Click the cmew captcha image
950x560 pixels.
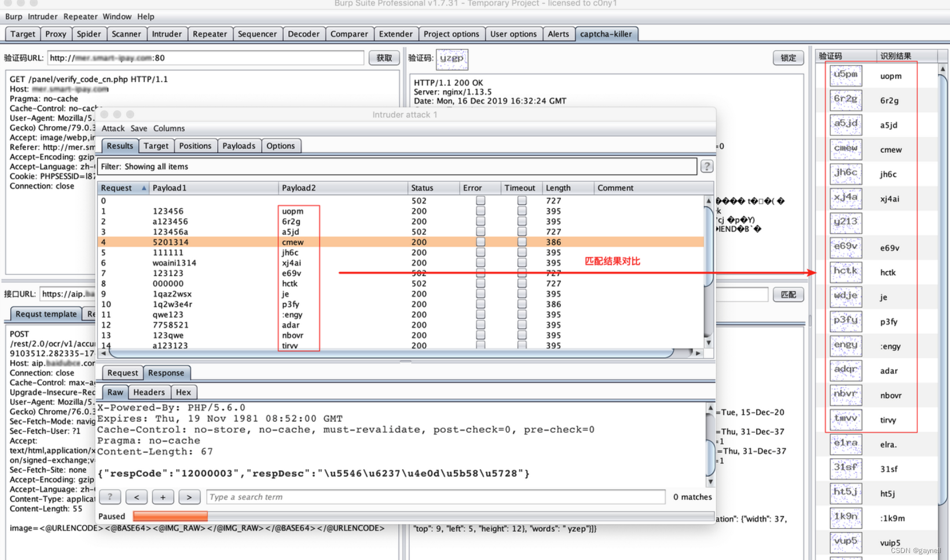tap(846, 149)
